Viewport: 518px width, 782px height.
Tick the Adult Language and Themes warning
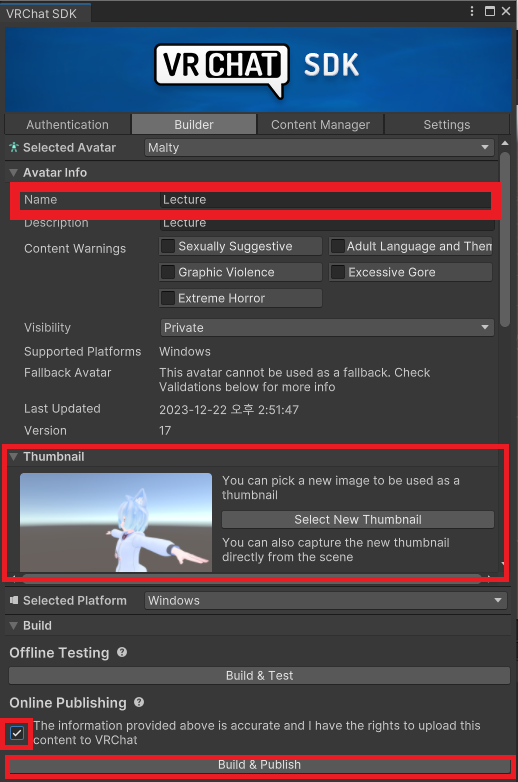point(338,246)
